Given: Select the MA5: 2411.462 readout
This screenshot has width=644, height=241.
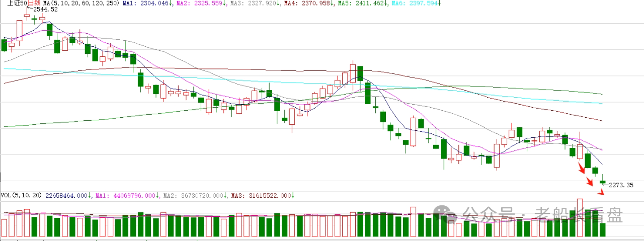Looking at the screenshot, I should coord(362,3).
